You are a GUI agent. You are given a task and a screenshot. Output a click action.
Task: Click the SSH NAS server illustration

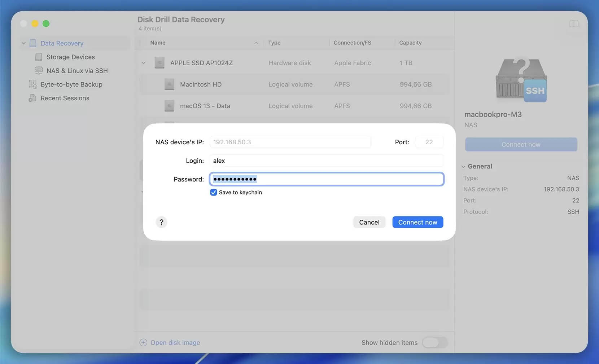521,80
